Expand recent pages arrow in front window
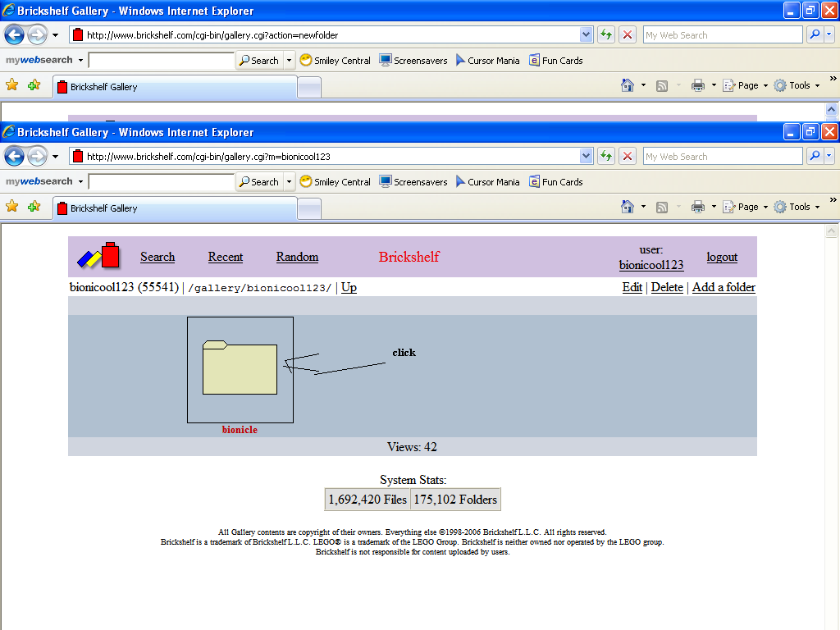 coord(55,157)
